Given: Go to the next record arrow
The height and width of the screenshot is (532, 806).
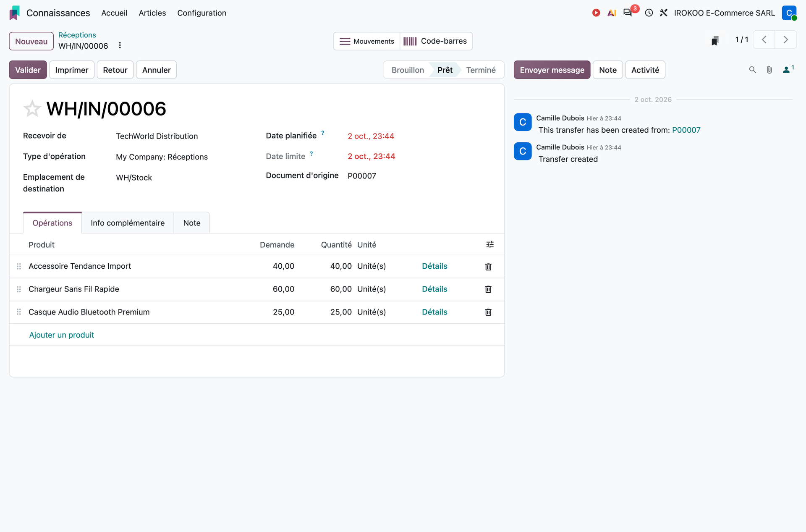Looking at the screenshot, I should tap(786, 40).
